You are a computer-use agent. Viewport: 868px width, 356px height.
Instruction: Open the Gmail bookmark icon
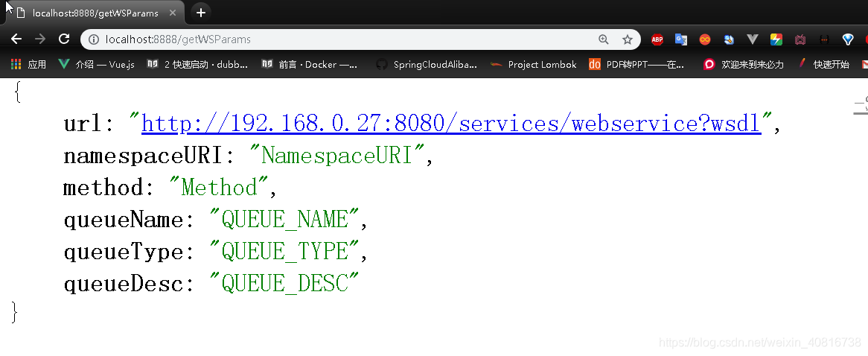coord(864,64)
